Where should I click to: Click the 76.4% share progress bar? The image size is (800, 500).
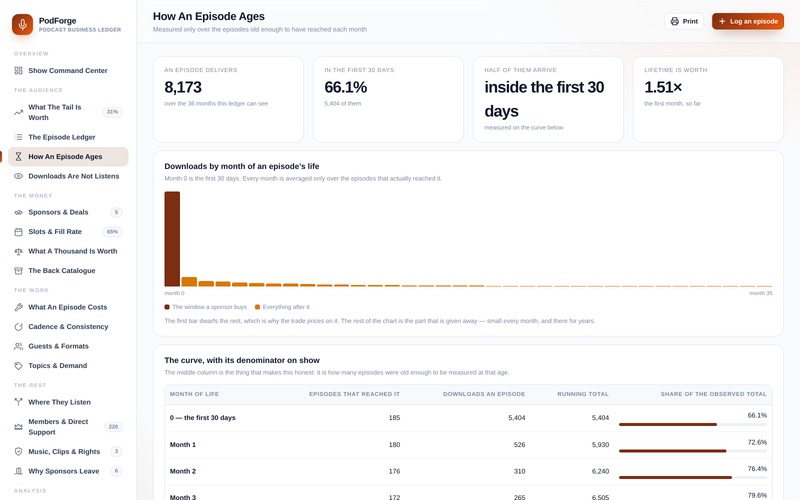click(692, 478)
